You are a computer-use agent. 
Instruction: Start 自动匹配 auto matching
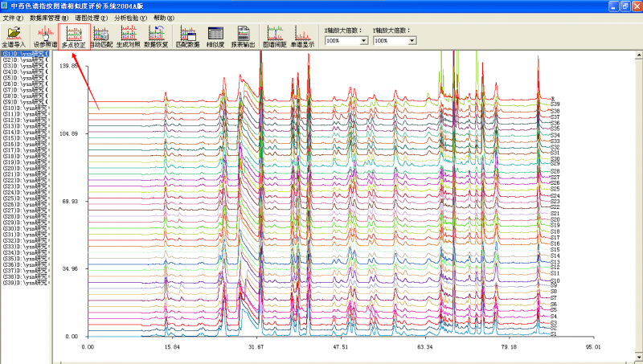(101, 36)
